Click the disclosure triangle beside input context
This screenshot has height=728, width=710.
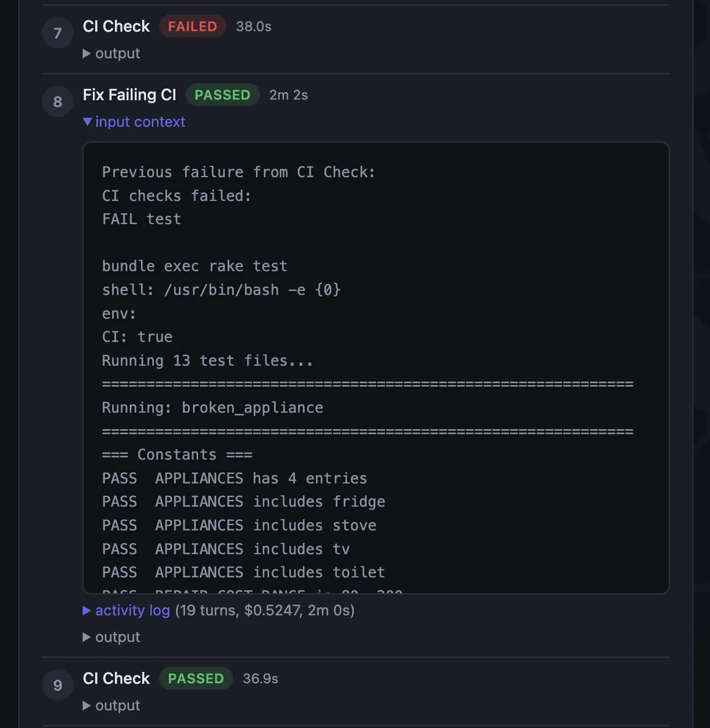point(88,122)
